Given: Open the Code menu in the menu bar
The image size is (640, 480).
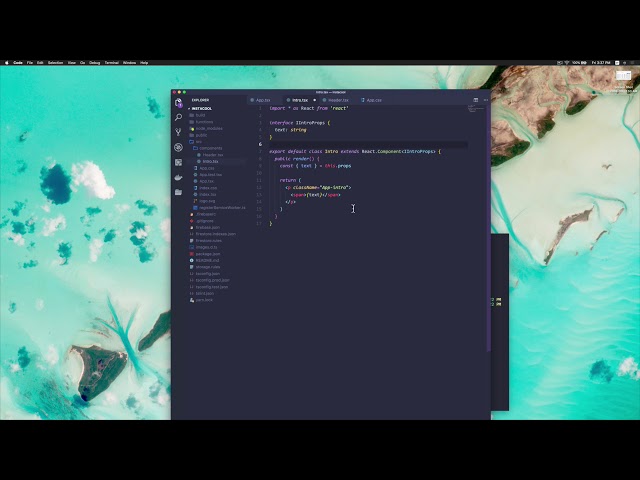Looking at the screenshot, I should (x=18, y=63).
